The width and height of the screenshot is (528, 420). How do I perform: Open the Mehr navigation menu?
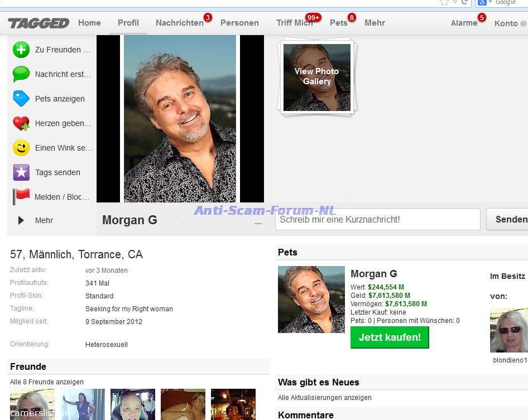click(x=375, y=23)
